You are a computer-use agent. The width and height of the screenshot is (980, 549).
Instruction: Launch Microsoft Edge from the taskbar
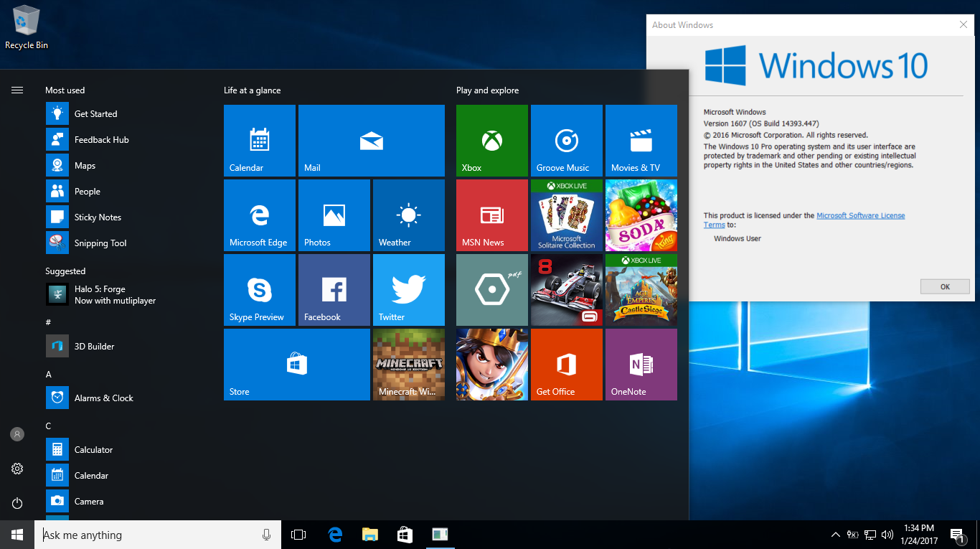coord(334,535)
